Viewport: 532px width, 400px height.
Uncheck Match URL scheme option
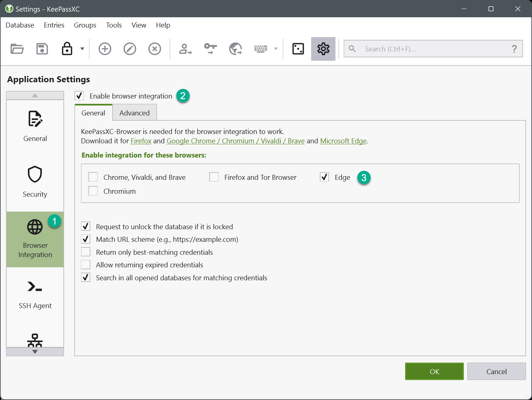click(86, 239)
